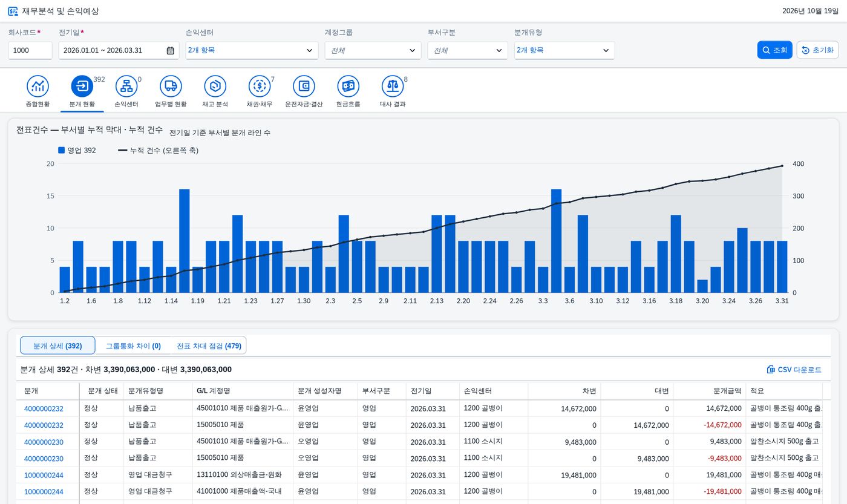Sort by the 분개금액 column header

(709, 391)
